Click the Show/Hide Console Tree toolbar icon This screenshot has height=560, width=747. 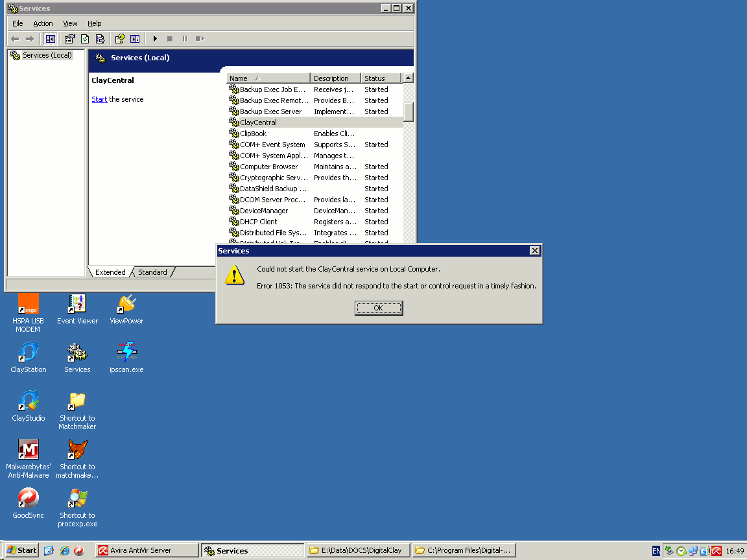pyautogui.click(x=50, y=39)
